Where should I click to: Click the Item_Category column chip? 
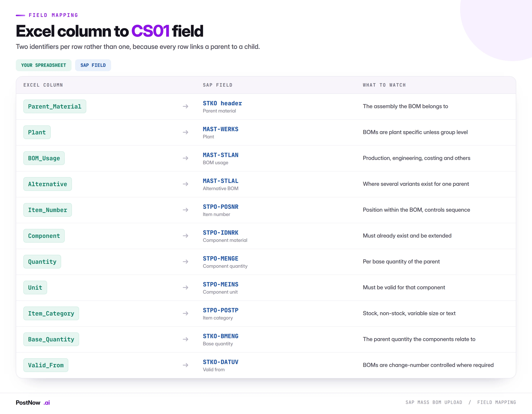(x=51, y=313)
